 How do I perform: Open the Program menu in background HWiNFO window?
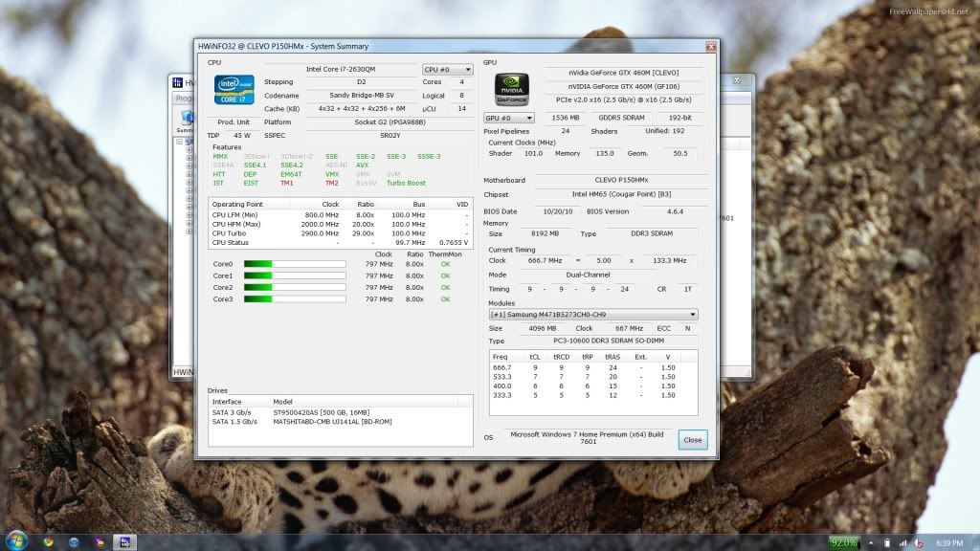(x=185, y=99)
